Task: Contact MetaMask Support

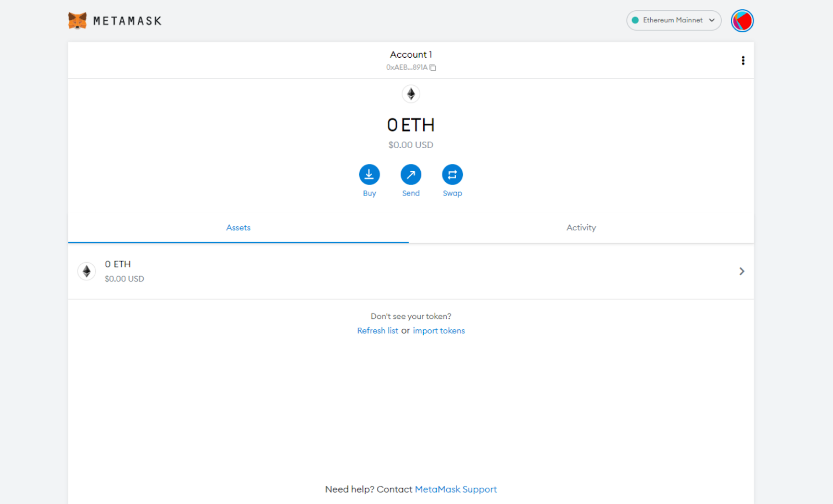Action: point(456,489)
